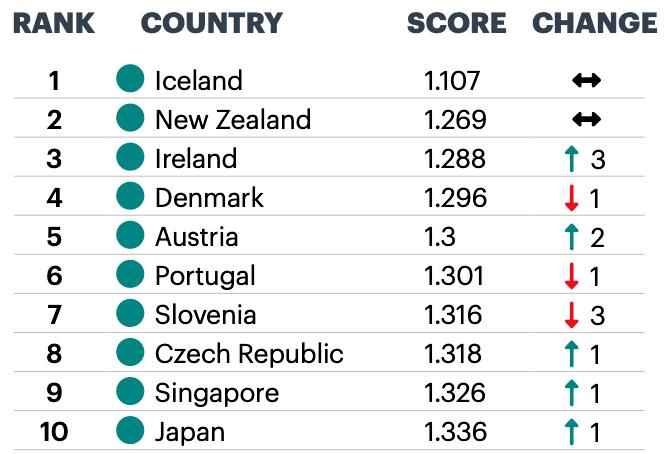Click the teal circle beside Singapore
Screen dimensions: 664x454
[x=130, y=391]
